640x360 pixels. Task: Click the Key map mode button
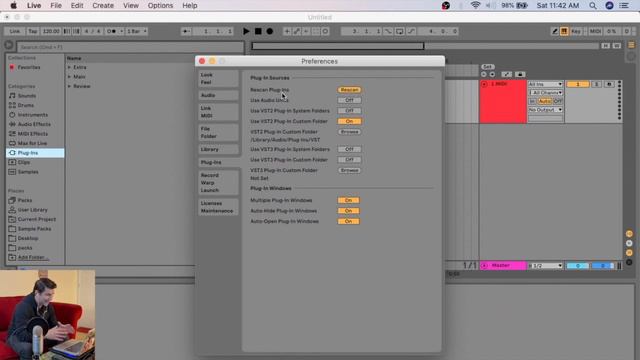tap(576, 31)
